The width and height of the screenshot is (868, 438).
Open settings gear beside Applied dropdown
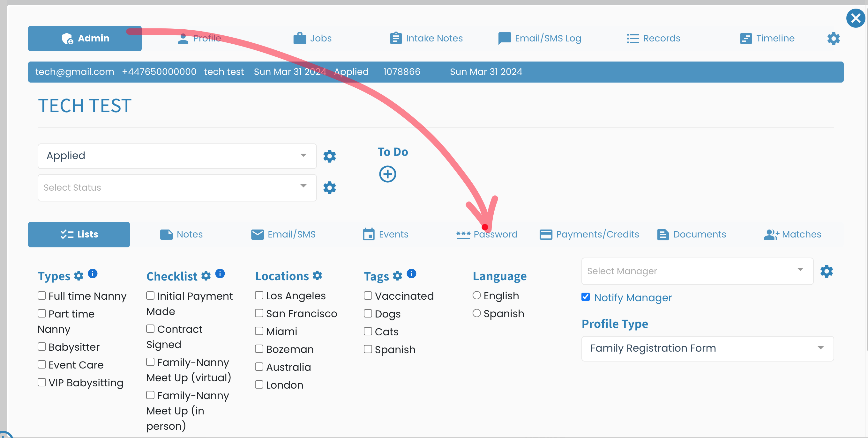click(330, 156)
